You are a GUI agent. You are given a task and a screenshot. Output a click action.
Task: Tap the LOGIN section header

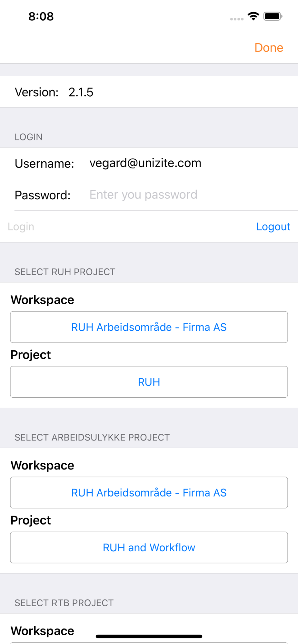click(28, 137)
